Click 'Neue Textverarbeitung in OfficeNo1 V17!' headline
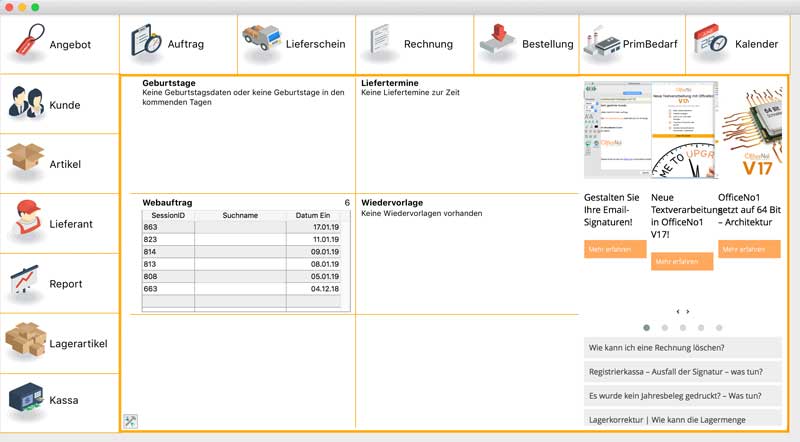 (x=685, y=216)
